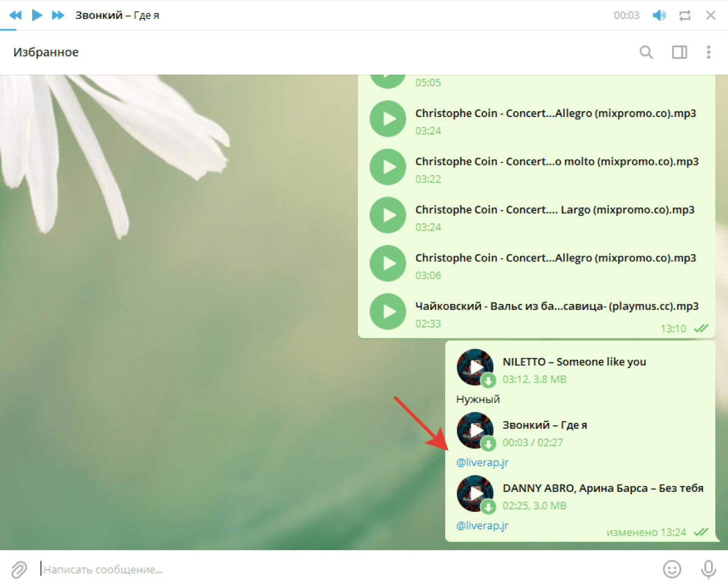Click the attach file paperclip icon
The image size is (728, 586).
[x=19, y=569]
